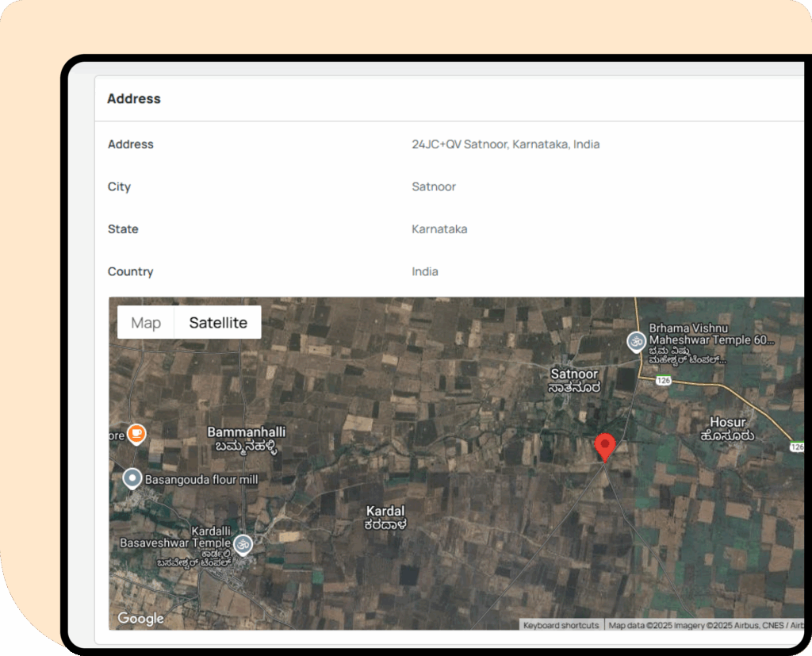Click the Brhama Vishnu Maheshwar Temple label
The height and width of the screenshot is (656, 812).
pyautogui.click(x=711, y=343)
